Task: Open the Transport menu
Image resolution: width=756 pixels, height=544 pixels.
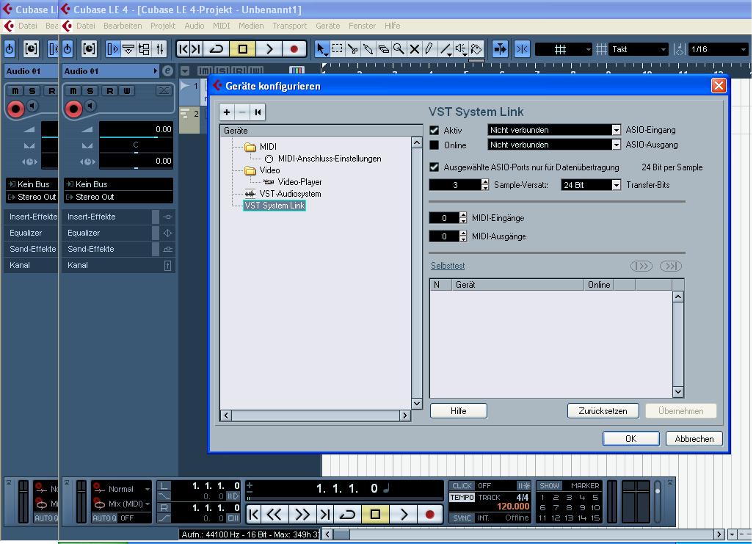Action: [x=289, y=26]
